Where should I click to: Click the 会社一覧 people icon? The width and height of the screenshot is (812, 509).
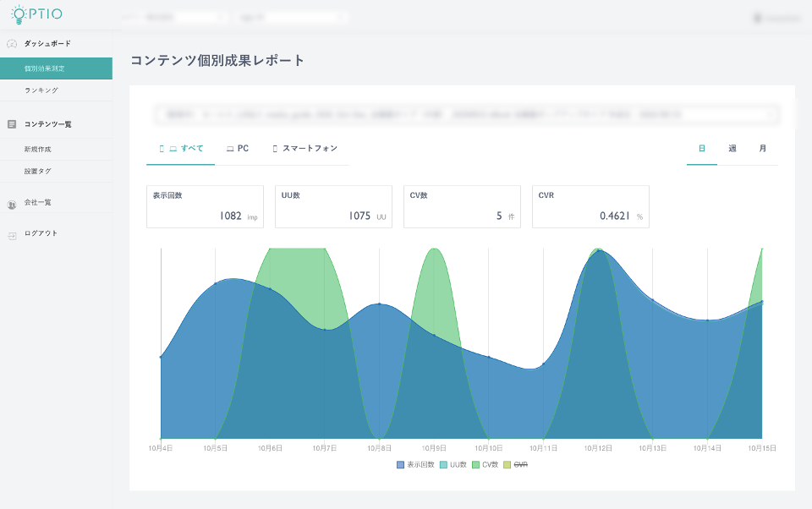coord(12,204)
